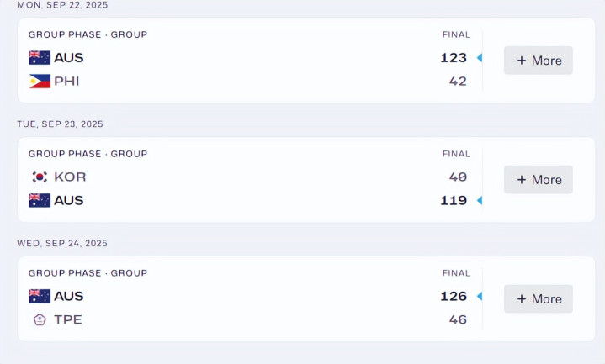Screen dimensions: 605x364
Task: Click the Tue, Sep 23, 2025 date header
Action: click(61, 124)
